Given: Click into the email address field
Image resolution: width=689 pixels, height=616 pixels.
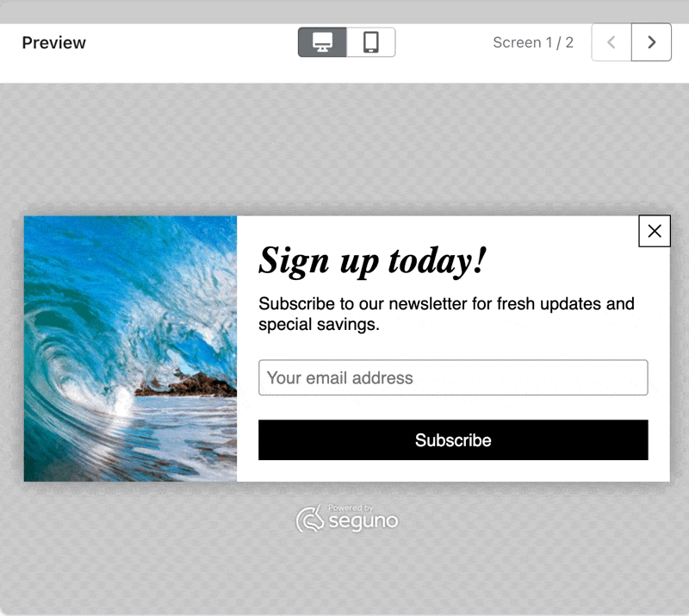Looking at the screenshot, I should (453, 377).
